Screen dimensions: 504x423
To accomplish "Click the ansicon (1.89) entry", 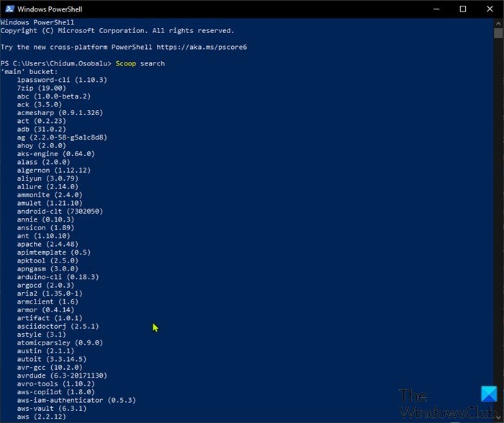I will click(45, 228).
